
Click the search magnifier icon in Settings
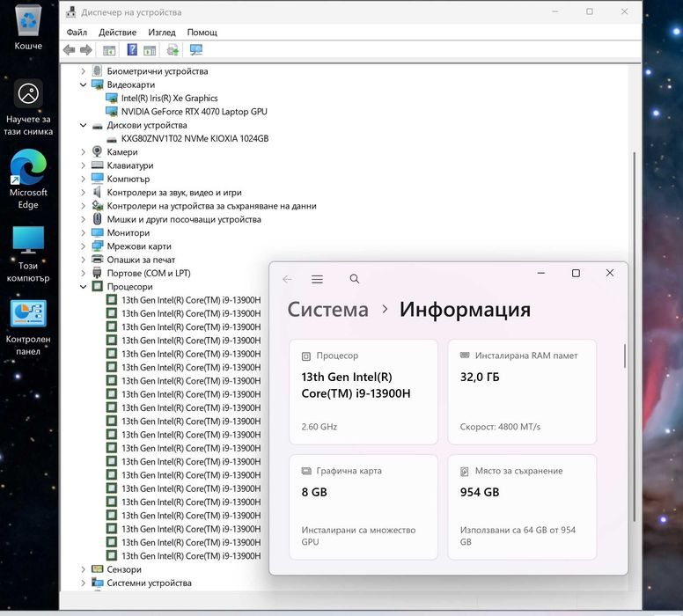click(355, 279)
